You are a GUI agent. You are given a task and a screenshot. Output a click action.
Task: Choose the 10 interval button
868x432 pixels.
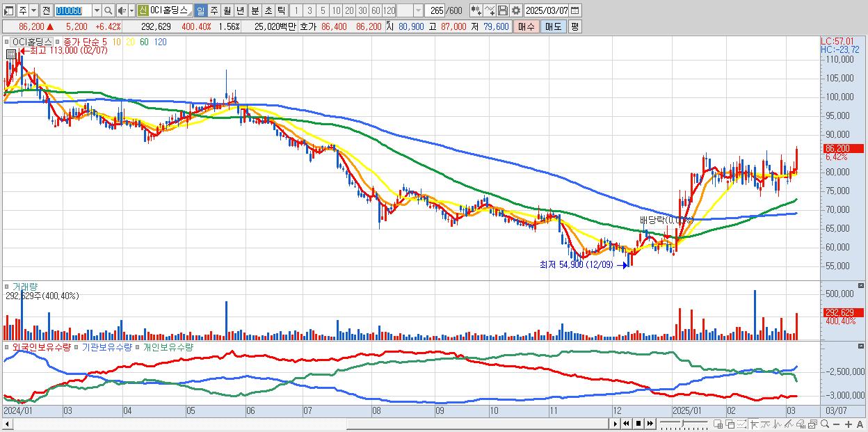[336, 11]
